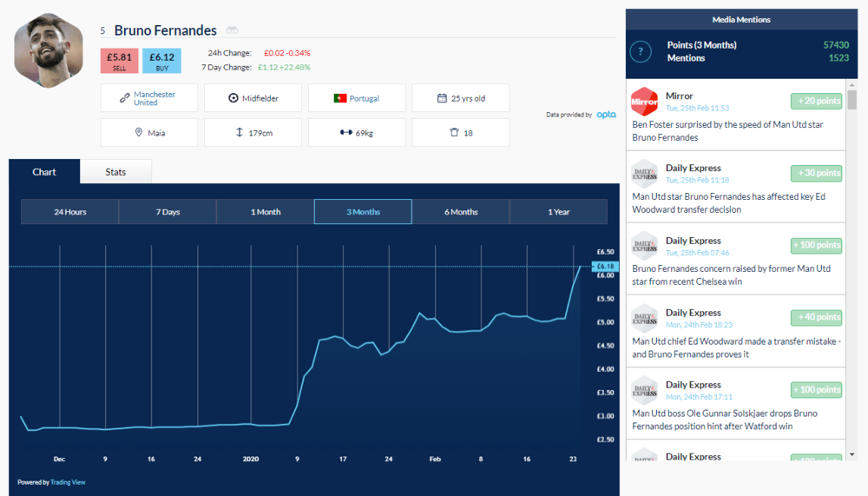Click the Points value 57430
The width and height of the screenshot is (868, 496).
pyautogui.click(x=836, y=45)
